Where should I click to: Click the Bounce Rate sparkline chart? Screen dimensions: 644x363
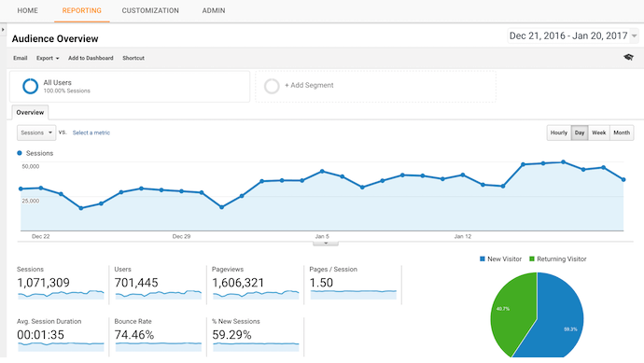coord(159,346)
